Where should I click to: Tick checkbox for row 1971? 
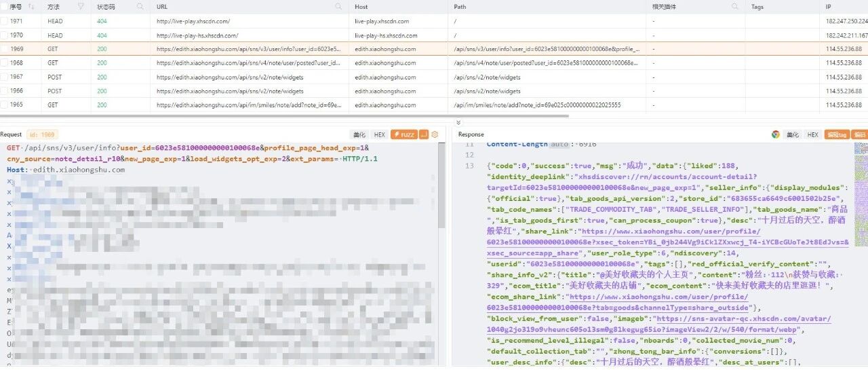tap(4, 21)
